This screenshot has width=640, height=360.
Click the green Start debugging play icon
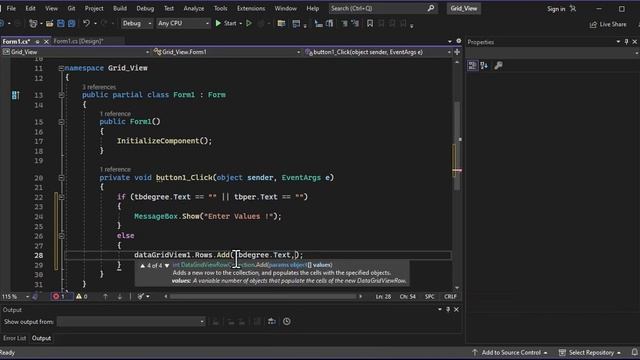coord(218,24)
